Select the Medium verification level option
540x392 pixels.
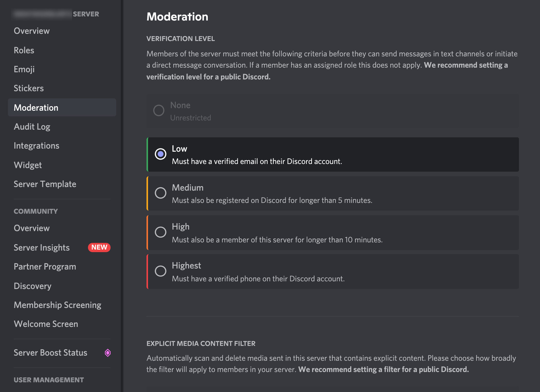click(x=160, y=193)
